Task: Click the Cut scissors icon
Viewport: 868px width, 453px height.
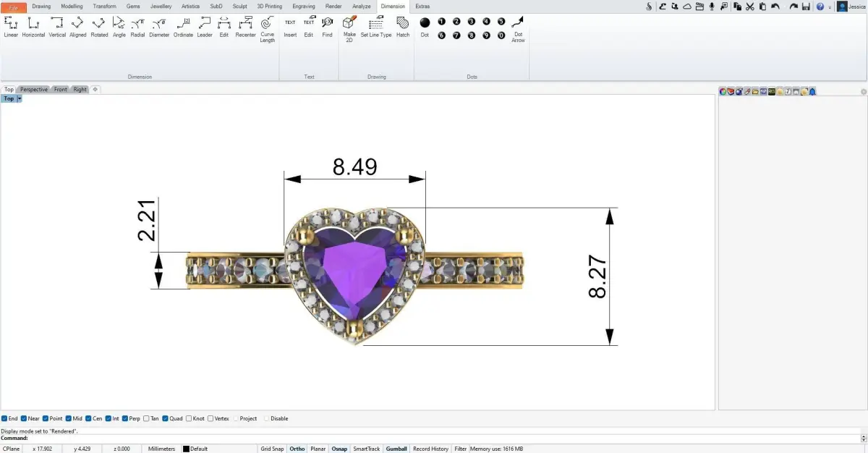Action: (750, 7)
